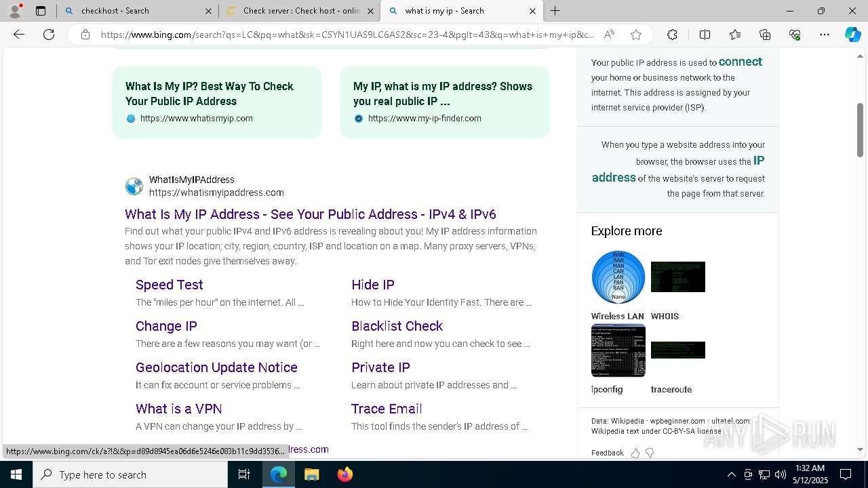Open Wireless LAN thumbnail

click(x=618, y=277)
